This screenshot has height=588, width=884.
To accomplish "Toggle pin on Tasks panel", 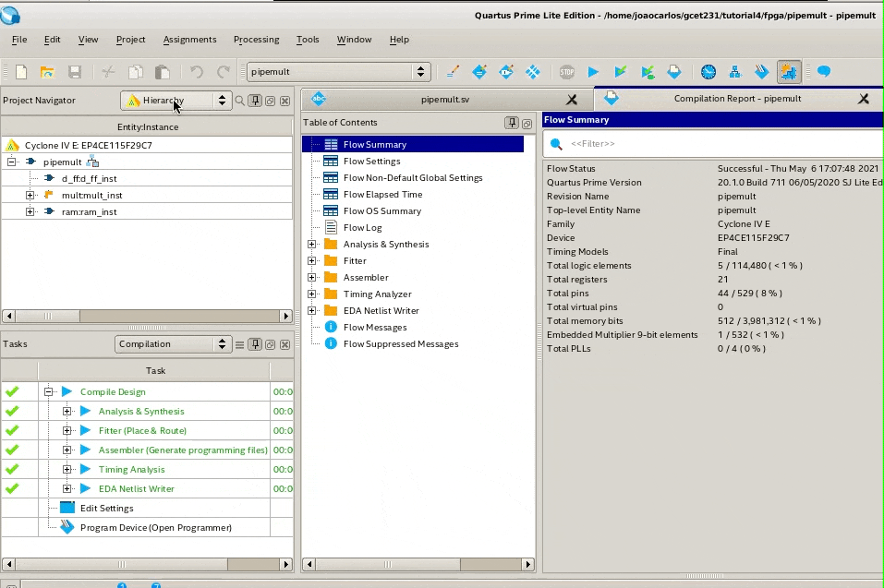I will click(255, 344).
